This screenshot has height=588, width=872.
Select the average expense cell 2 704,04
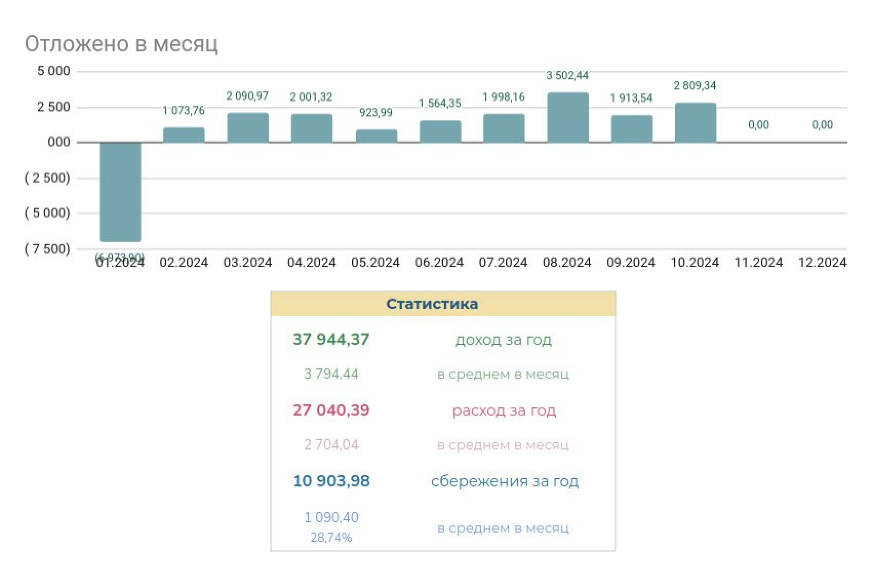(x=331, y=445)
